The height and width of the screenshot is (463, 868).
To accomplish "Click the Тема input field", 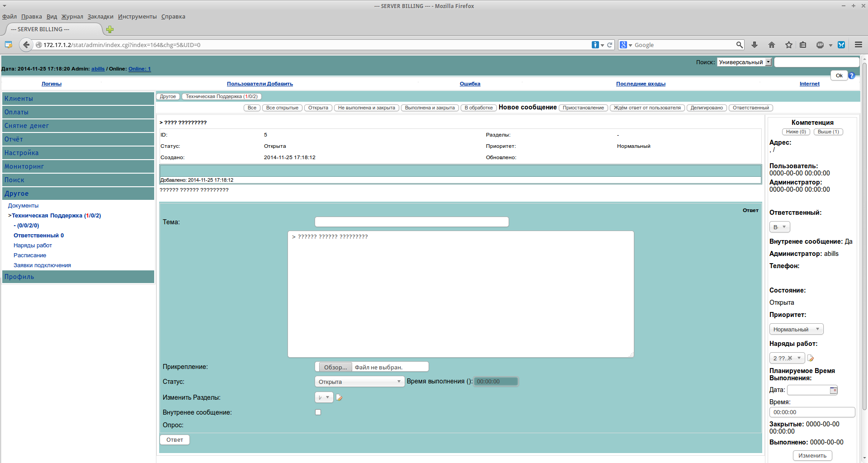I will click(412, 222).
